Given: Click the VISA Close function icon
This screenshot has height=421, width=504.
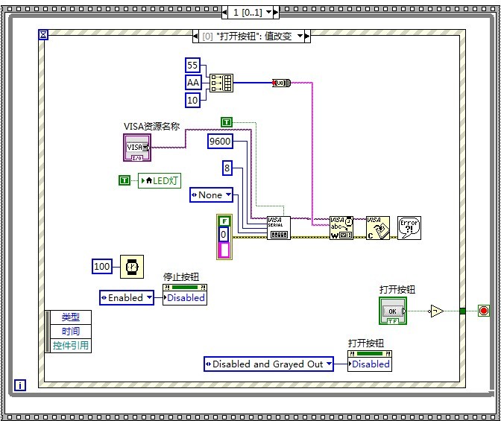Looking at the screenshot, I should coord(378,227).
